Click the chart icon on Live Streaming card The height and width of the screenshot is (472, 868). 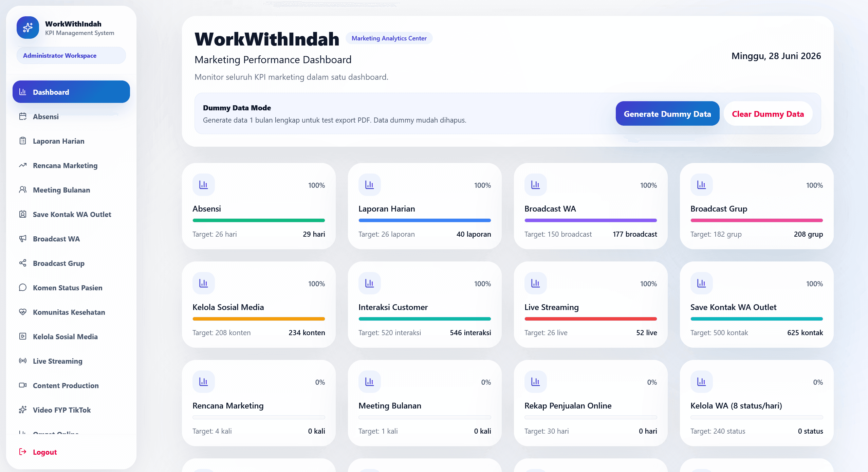point(536,283)
